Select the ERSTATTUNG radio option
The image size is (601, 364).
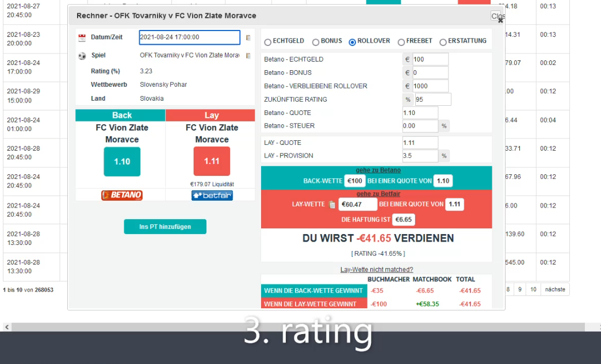[443, 42]
